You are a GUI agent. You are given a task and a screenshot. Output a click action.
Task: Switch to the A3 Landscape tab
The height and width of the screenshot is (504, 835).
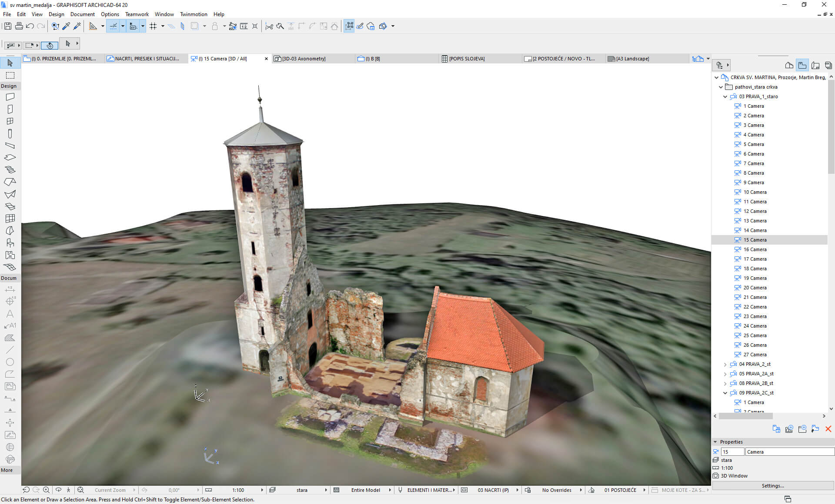tap(647, 59)
